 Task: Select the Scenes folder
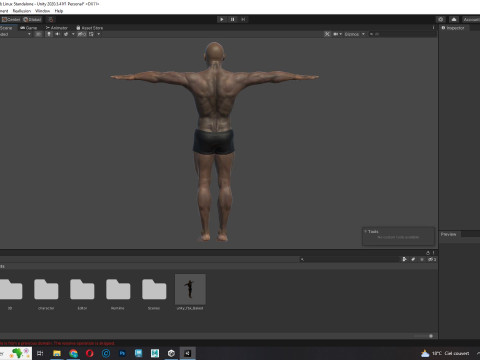point(154,294)
